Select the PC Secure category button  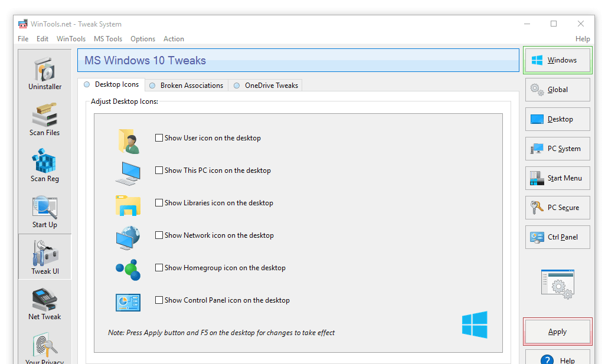(558, 208)
